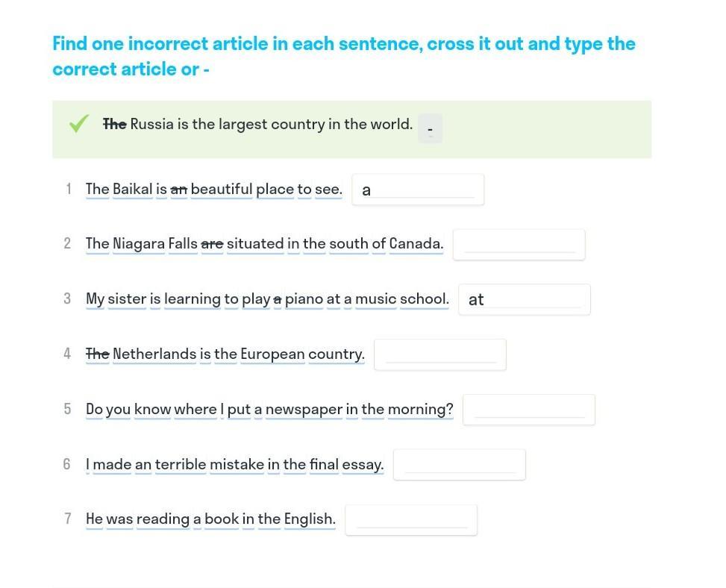Click the answer box for the terrible mistake sentence

(459, 465)
